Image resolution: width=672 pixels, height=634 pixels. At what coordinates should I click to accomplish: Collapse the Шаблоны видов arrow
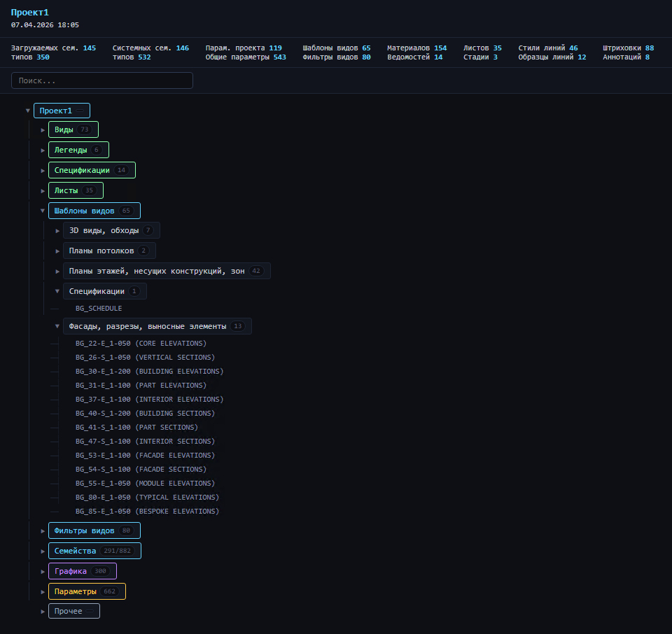43,211
